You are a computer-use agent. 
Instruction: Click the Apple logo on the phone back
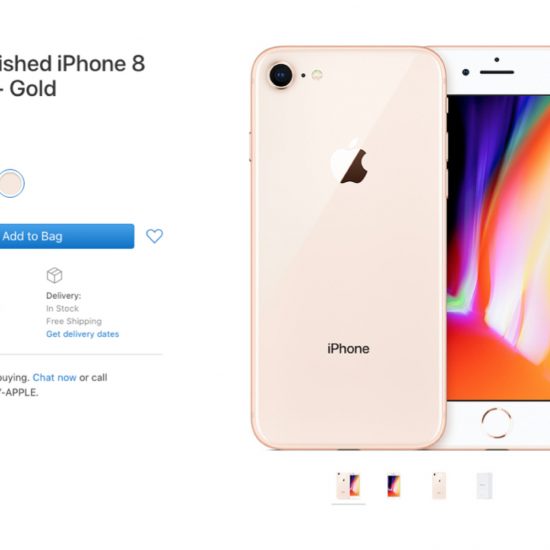click(349, 162)
